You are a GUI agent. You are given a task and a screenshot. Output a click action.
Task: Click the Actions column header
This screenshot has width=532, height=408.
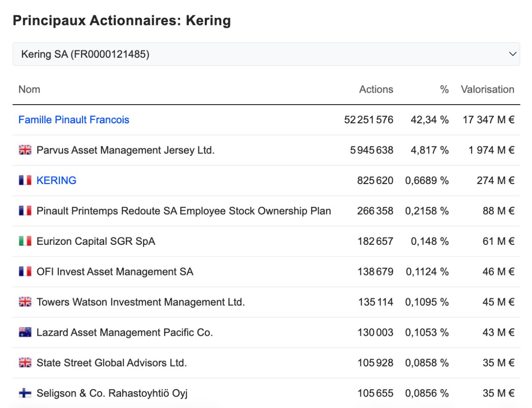point(376,90)
